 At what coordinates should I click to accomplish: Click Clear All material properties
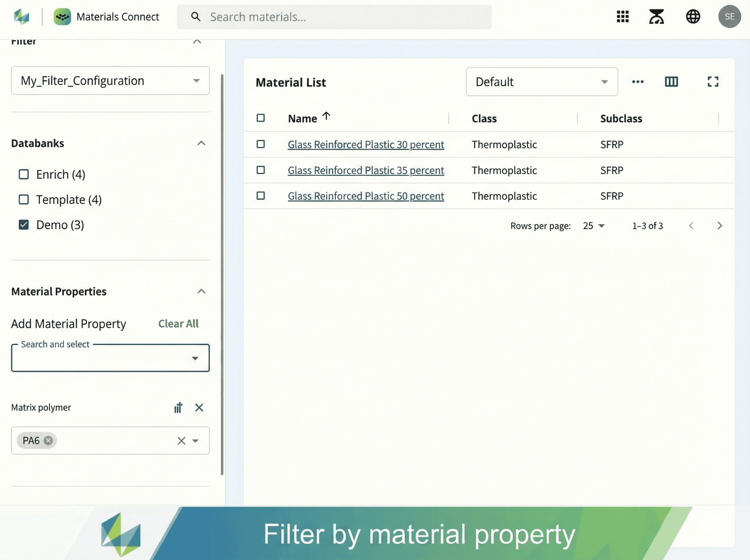coord(178,324)
